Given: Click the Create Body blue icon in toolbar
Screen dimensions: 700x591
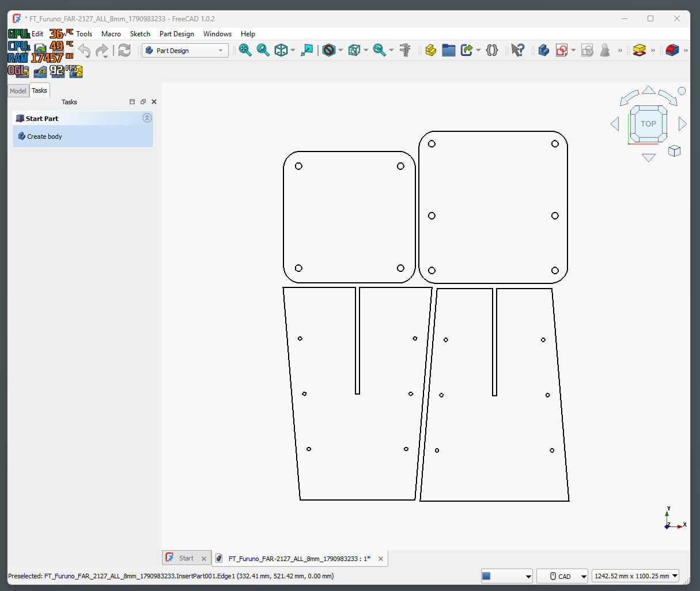Looking at the screenshot, I should (x=543, y=50).
